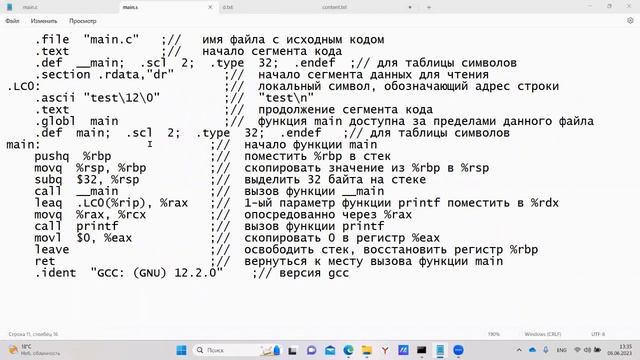Switch to the content.txt tab

coord(334,7)
